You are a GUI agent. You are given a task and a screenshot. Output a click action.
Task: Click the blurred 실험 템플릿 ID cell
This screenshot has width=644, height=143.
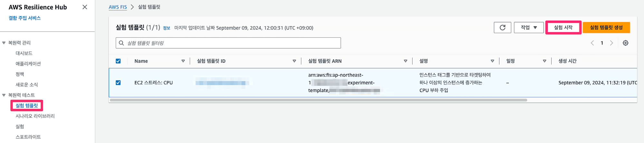point(223,83)
